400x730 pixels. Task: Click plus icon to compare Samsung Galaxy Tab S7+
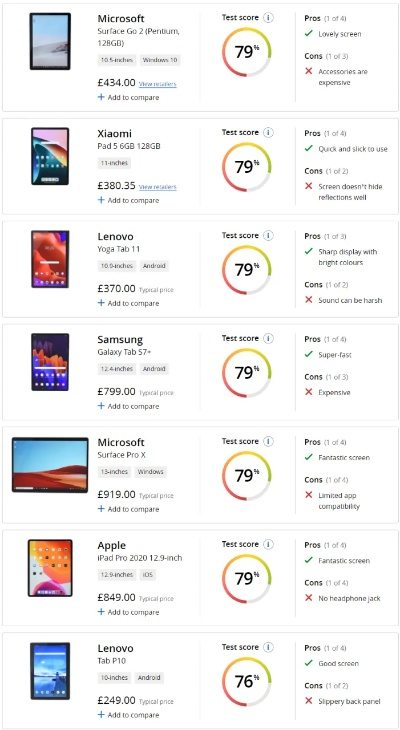(101, 406)
